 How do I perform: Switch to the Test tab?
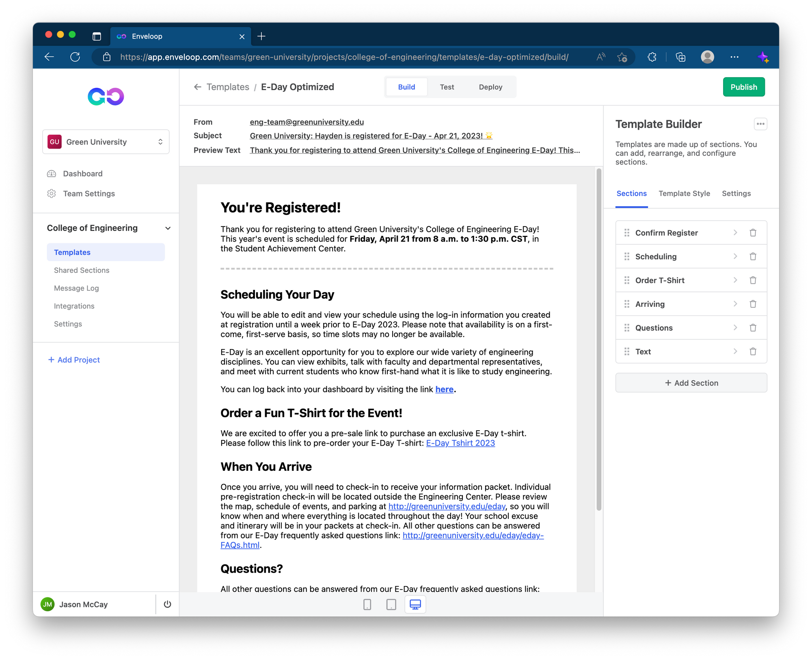447,86
